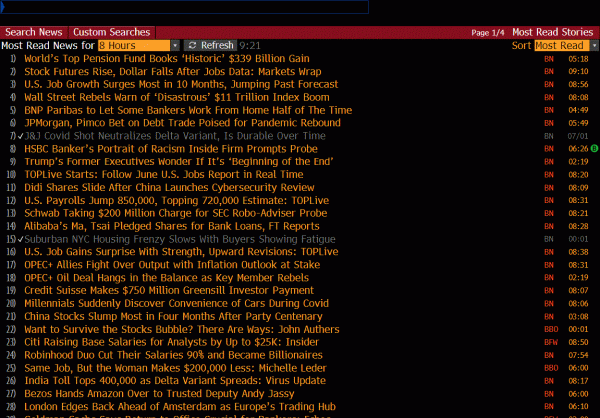
Task: Open Same Job Woman Makes Less story
Action: click(175, 368)
